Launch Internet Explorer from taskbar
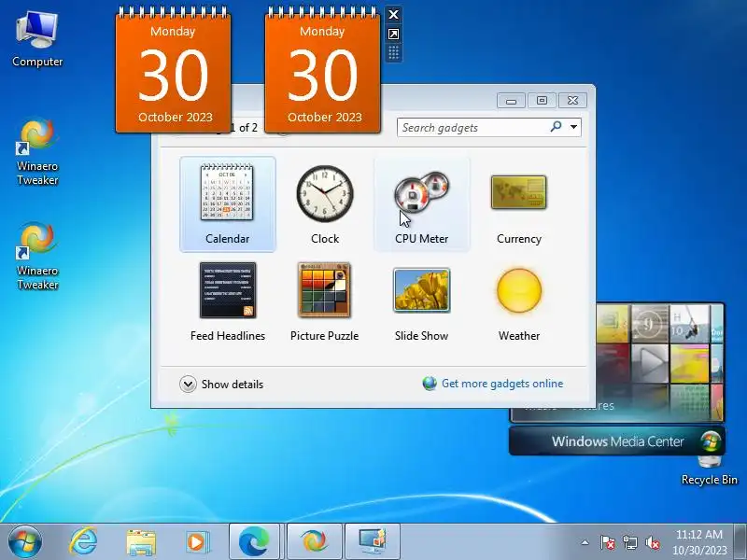Image resolution: width=747 pixels, height=560 pixels. coord(83,541)
